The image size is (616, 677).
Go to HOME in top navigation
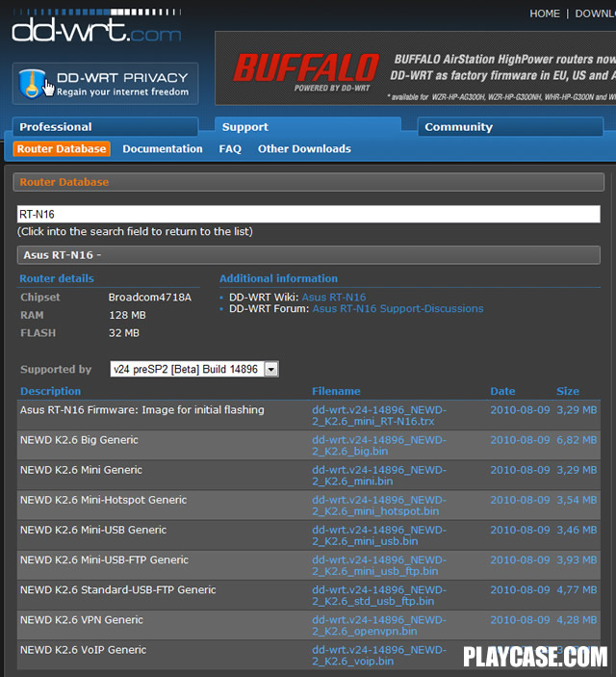[545, 13]
